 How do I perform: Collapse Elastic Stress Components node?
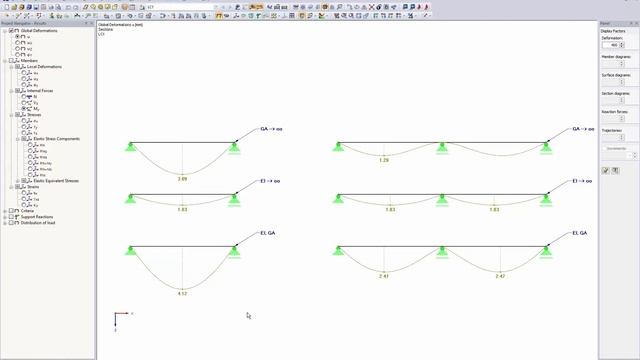click(x=18, y=139)
